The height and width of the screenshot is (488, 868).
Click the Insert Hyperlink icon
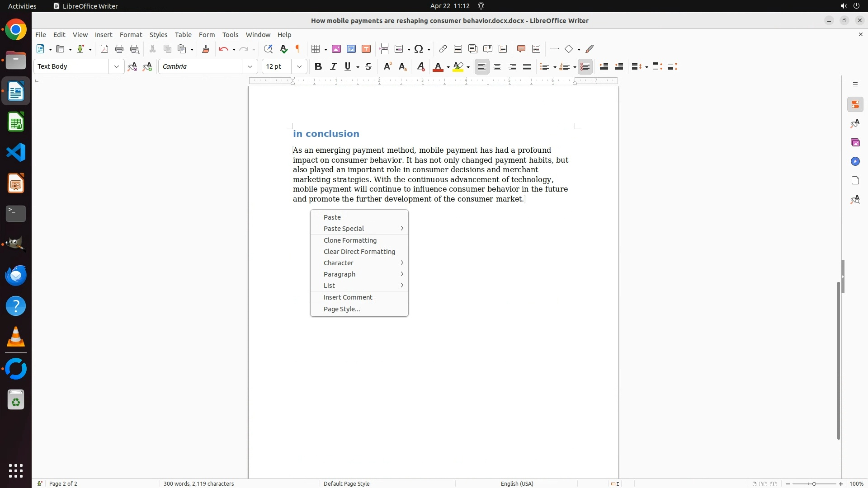click(x=443, y=49)
